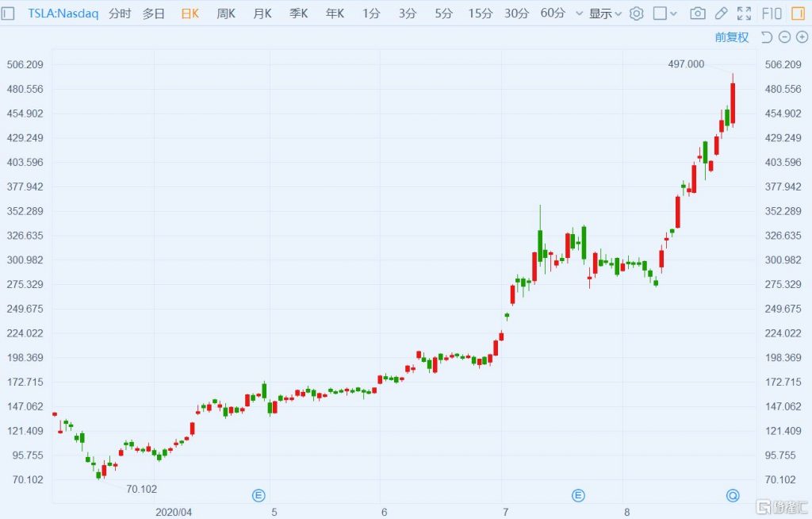
Task: Click the 前复权 adjustment link
Action: (x=731, y=37)
